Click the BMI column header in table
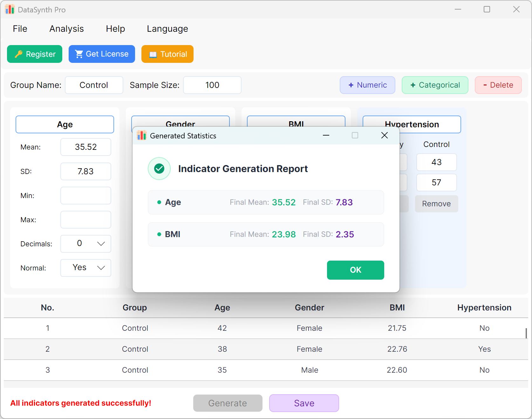The height and width of the screenshot is (419, 532). tap(397, 308)
